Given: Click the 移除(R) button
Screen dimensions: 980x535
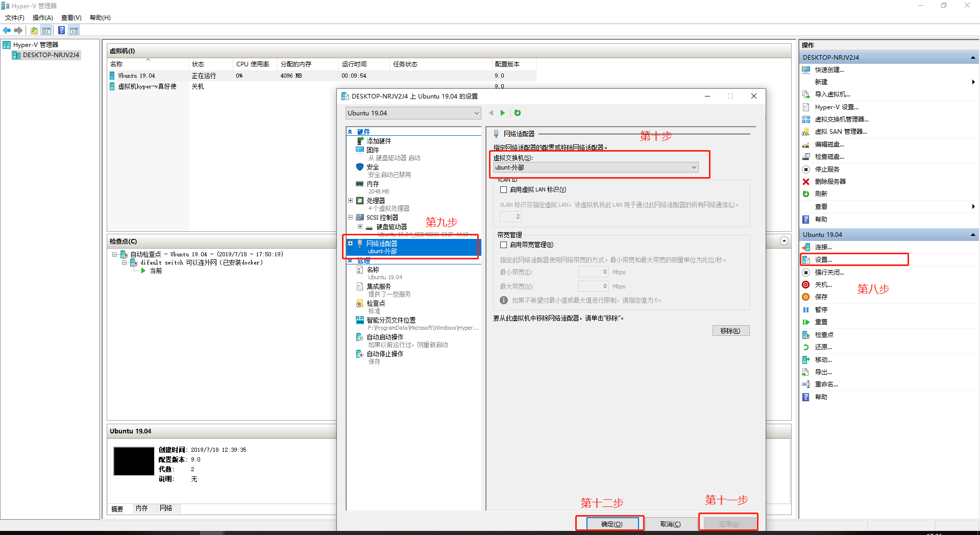Looking at the screenshot, I should [730, 331].
